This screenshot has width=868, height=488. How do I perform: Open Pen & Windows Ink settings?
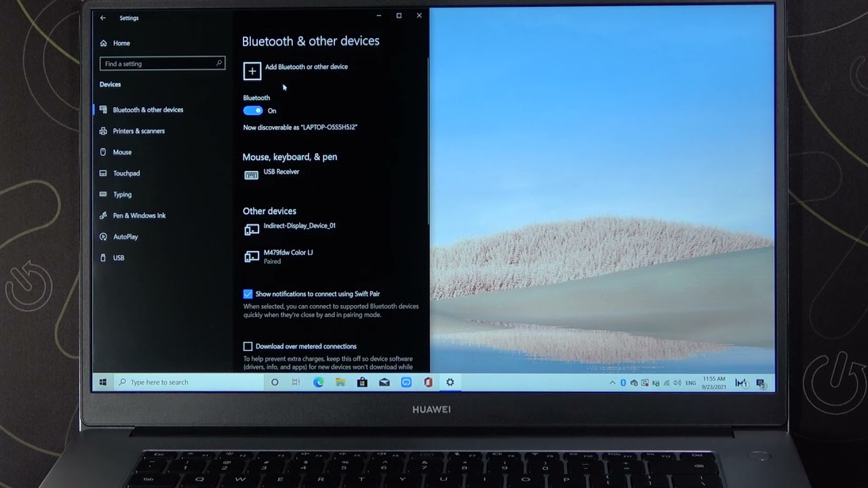point(139,216)
